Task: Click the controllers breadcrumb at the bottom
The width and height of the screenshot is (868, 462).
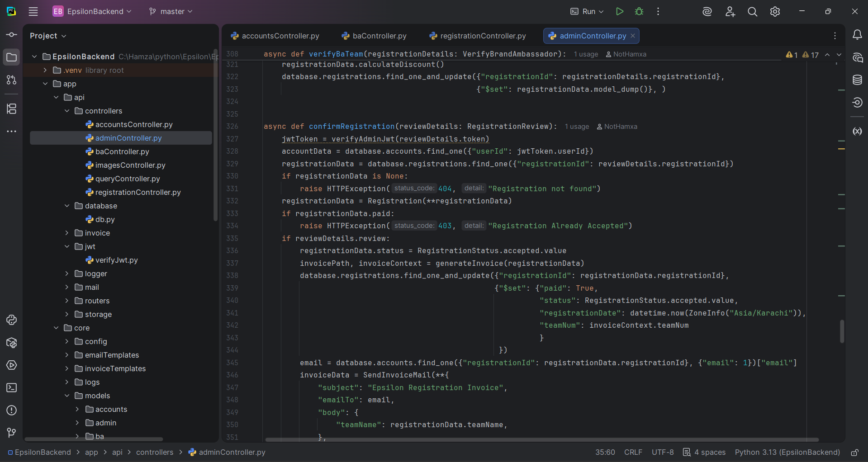Action: click(155, 452)
